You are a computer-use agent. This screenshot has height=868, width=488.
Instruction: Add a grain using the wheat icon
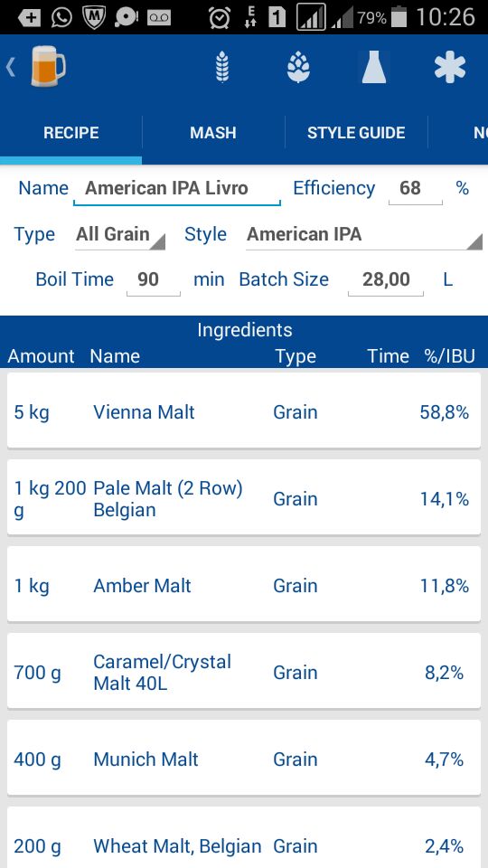(x=222, y=67)
